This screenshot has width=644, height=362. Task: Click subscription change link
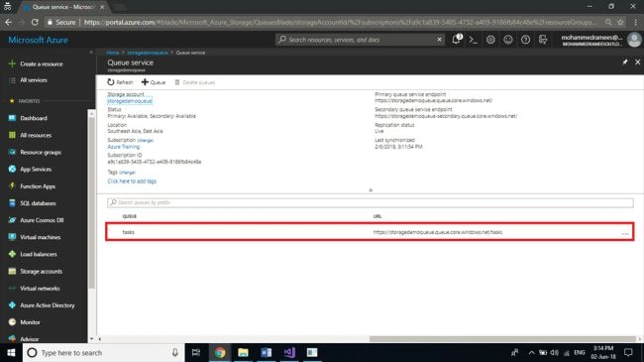(145, 140)
